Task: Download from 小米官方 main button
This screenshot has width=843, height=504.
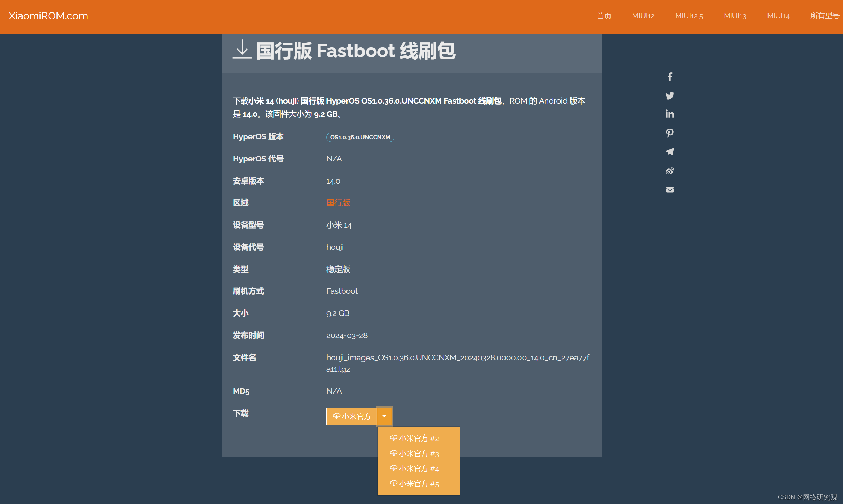Action: tap(352, 416)
